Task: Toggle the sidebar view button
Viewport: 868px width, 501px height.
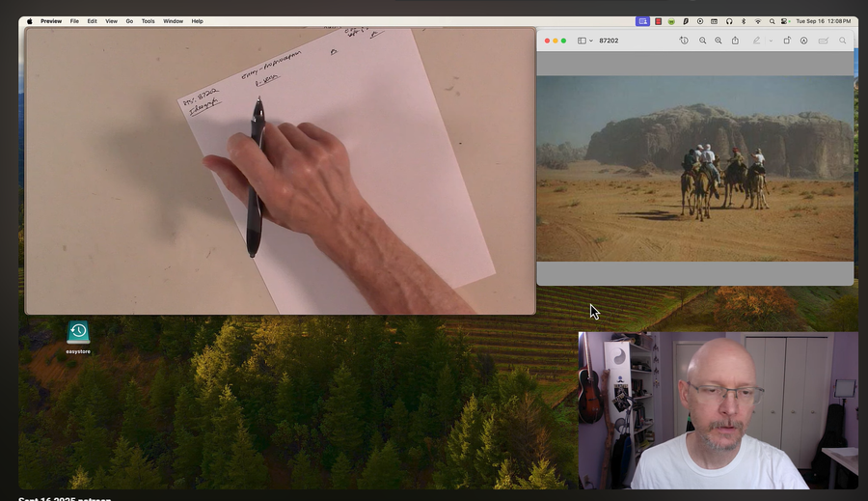Action: 582,41
